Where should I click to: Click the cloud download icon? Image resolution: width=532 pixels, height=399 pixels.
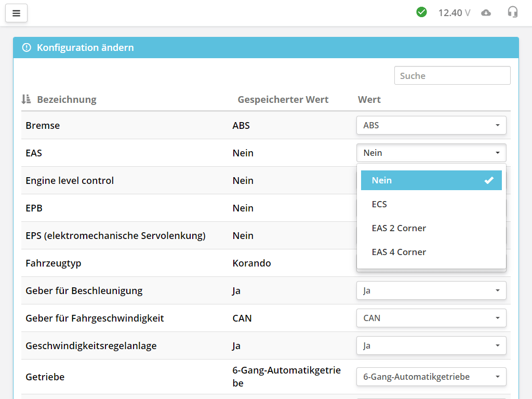[486, 12]
